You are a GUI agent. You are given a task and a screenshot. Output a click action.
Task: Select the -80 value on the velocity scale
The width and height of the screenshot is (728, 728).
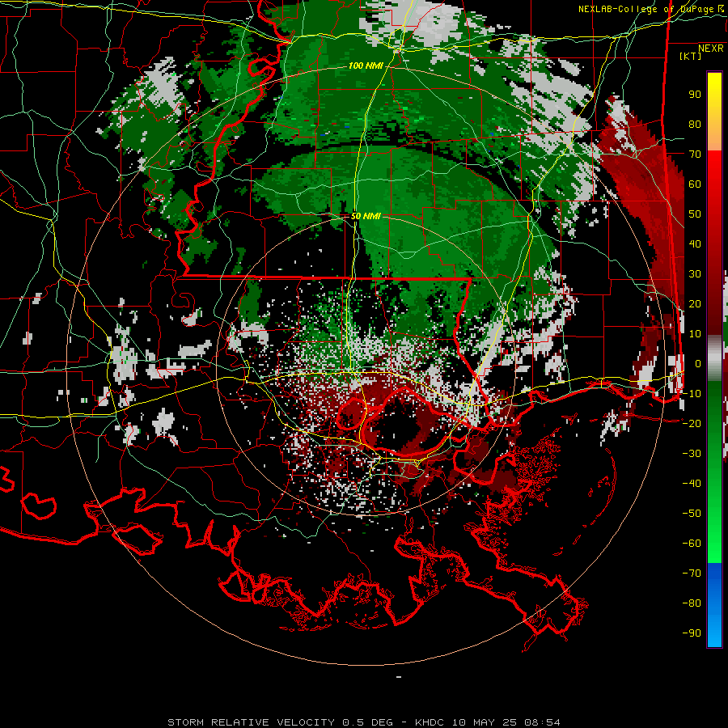(692, 603)
